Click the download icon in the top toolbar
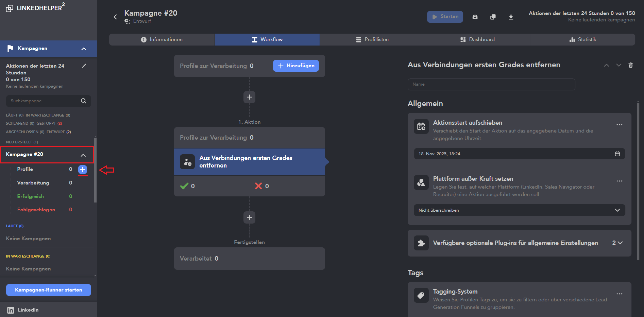This screenshot has width=644, height=317. click(x=511, y=17)
